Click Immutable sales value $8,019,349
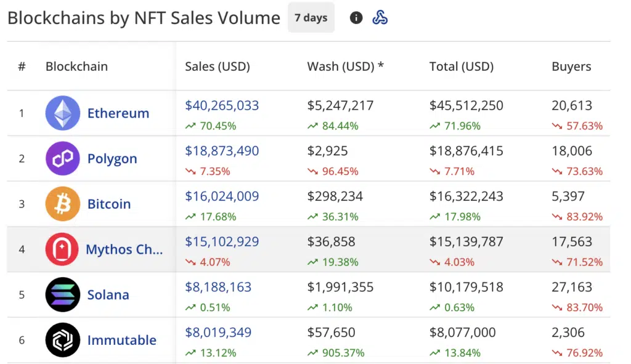 (218, 333)
